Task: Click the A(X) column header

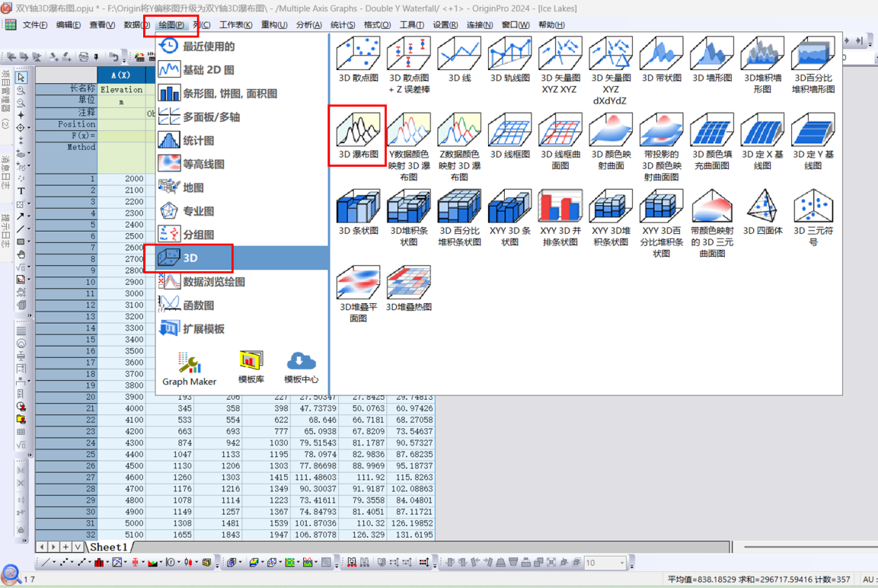Action: click(x=120, y=75)
